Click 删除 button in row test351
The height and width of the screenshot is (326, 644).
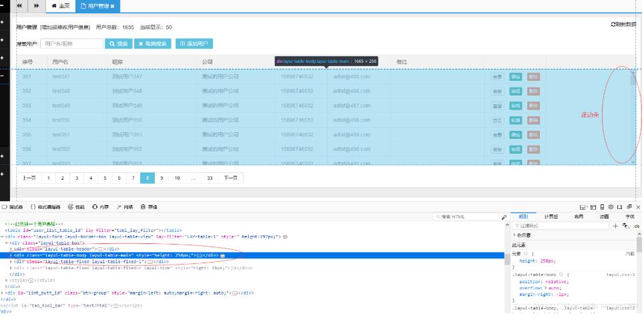tap(533, 135)
